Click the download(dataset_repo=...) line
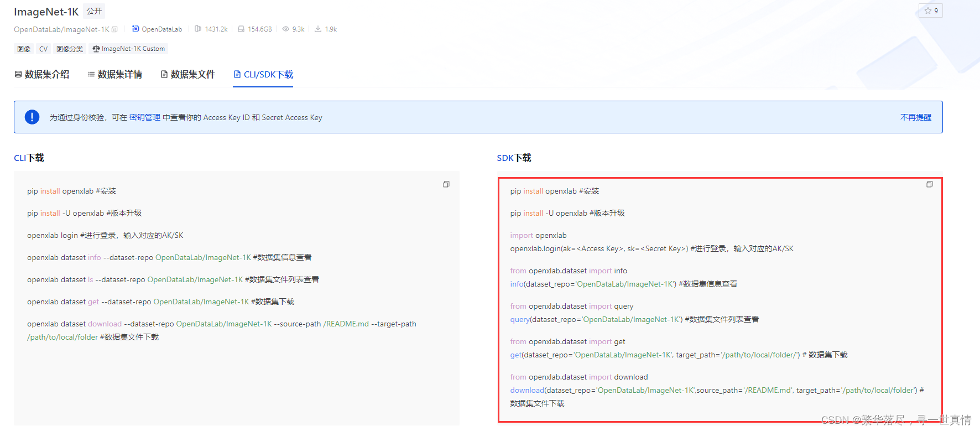The image size is (980, 431). coord(717,397)
